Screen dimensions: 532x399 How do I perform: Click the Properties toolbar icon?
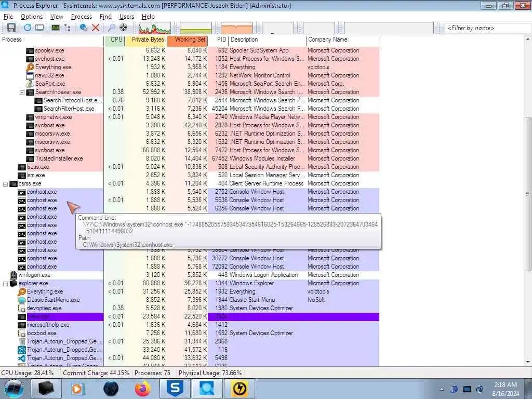click(84, 28)
